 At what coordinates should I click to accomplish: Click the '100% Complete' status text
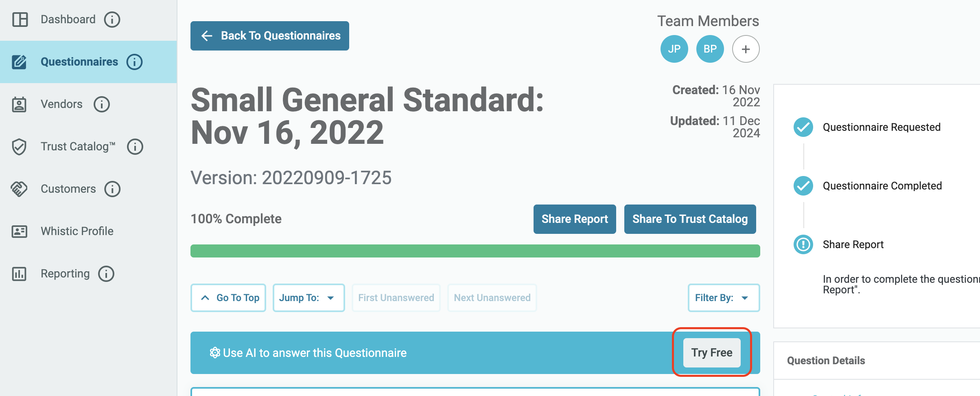coord(236,219)
